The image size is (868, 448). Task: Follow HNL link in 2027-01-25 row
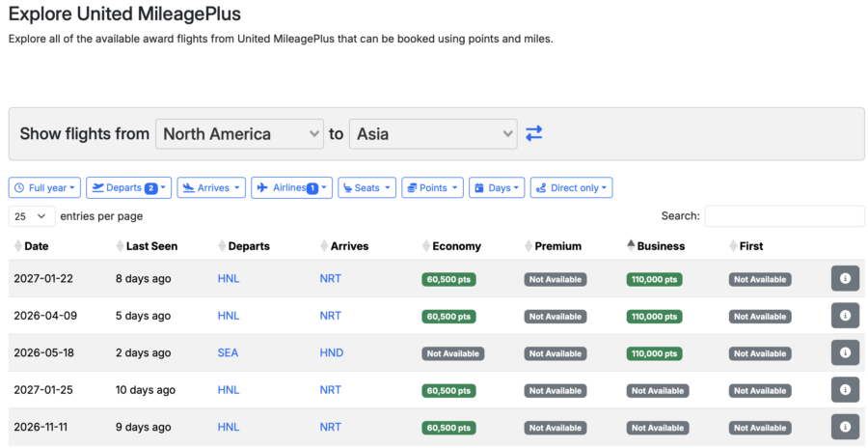(x=229, y=390)
